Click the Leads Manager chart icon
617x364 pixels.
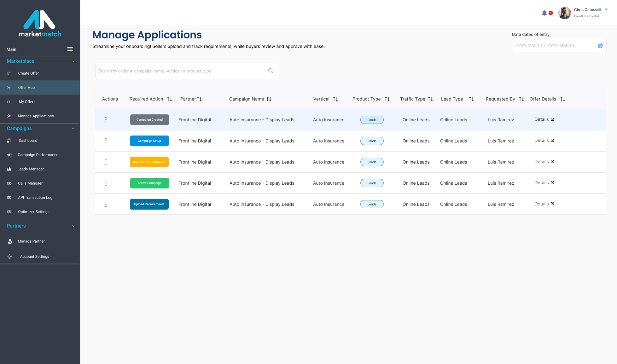coord(9,169)
